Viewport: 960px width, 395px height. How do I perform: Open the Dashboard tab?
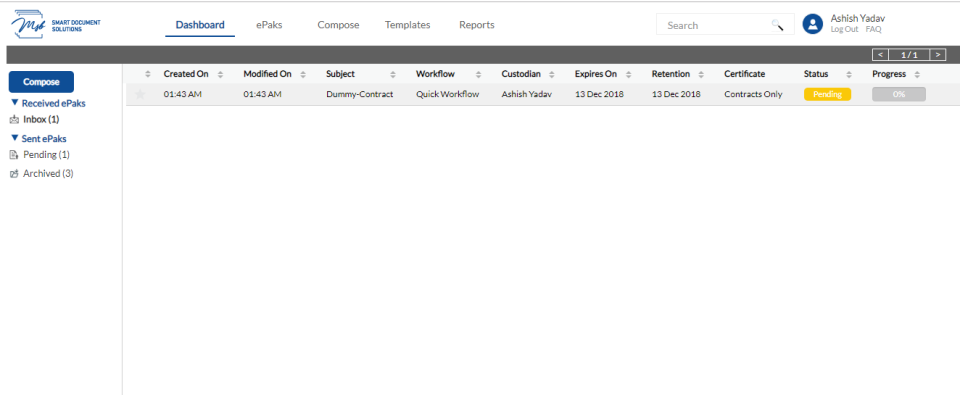coord(200,25)
